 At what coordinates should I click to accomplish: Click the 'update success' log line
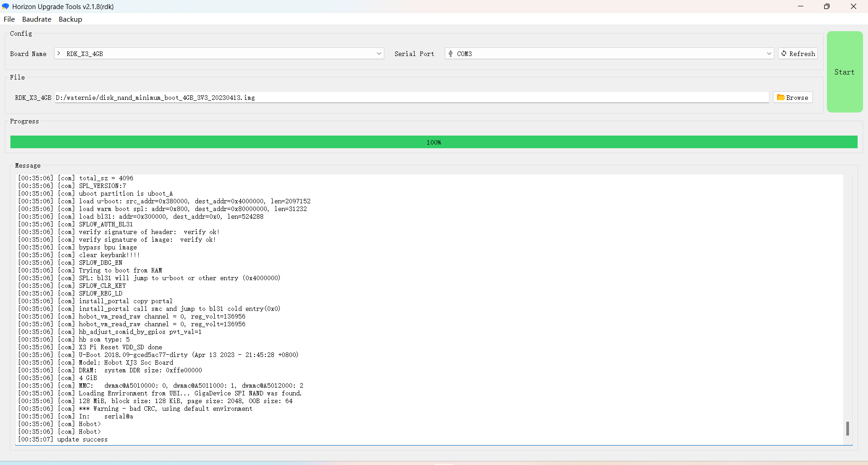point(63,439)
